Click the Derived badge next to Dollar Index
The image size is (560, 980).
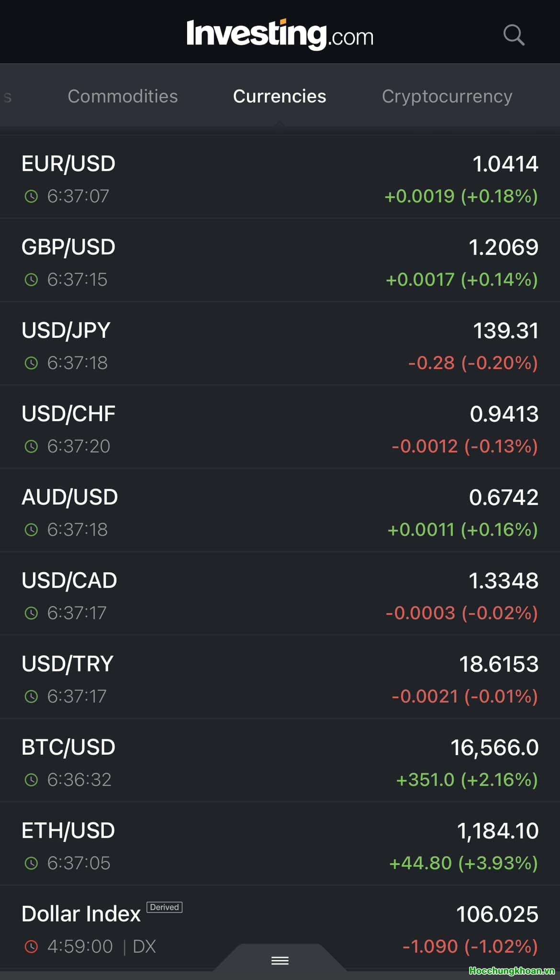pos(164,907)
